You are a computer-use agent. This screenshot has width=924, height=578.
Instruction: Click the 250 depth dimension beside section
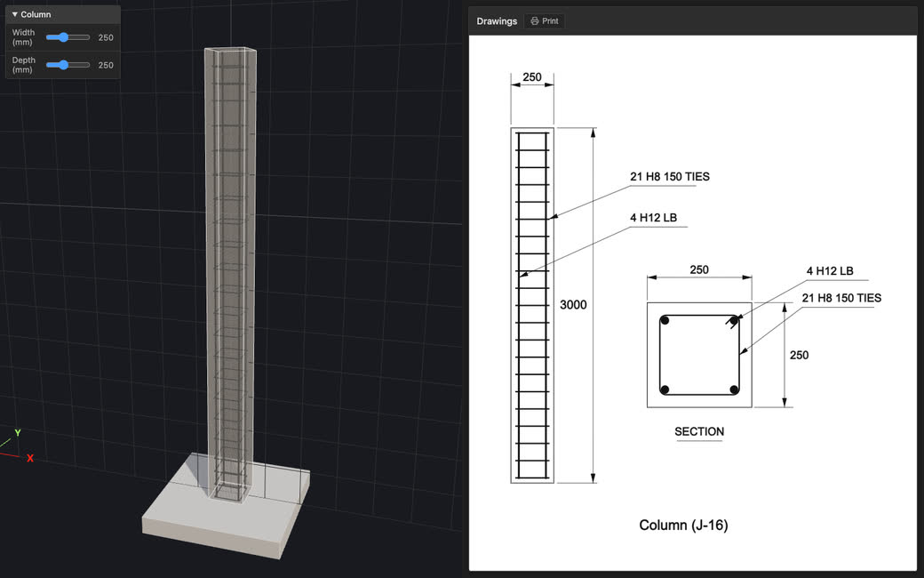coord(799,355)
